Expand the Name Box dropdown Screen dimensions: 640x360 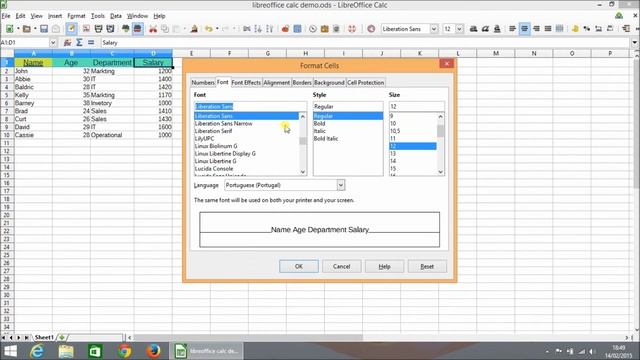(53, 42)
